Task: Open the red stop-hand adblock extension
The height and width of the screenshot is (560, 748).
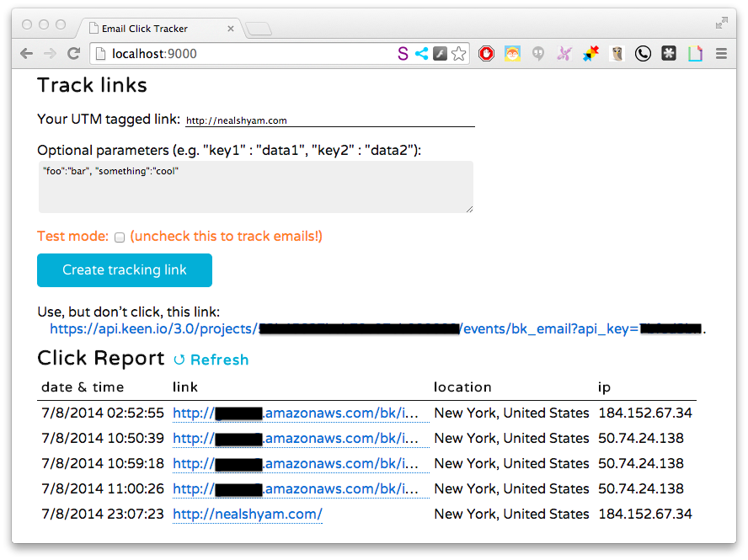Action: coord(487,53)
